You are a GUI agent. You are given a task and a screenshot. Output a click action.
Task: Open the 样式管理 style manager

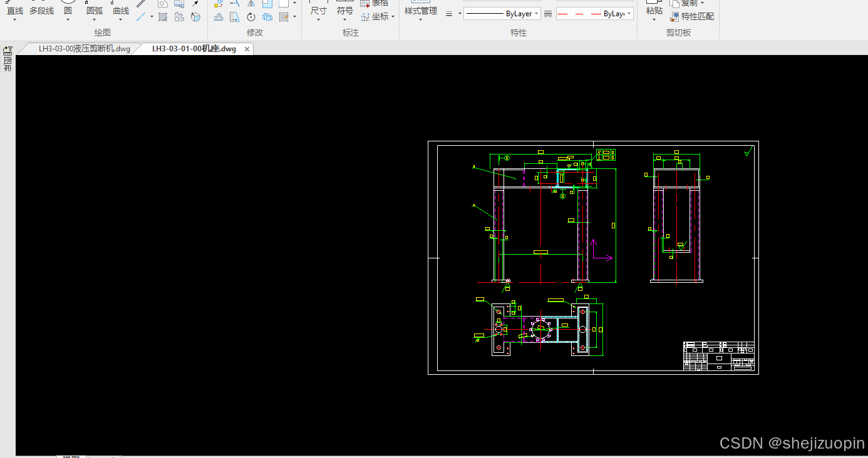coord(420,11)
